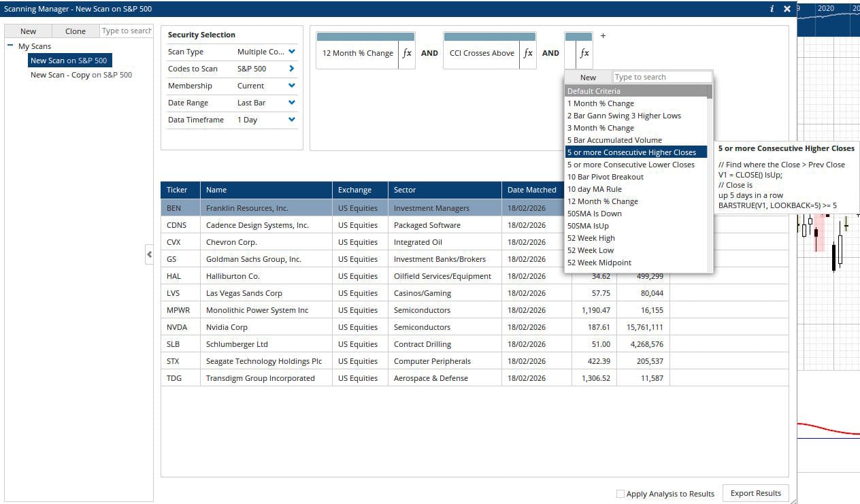Choose 52 Week Low criterion
This screenshot has width=860, height=504.
636,250
